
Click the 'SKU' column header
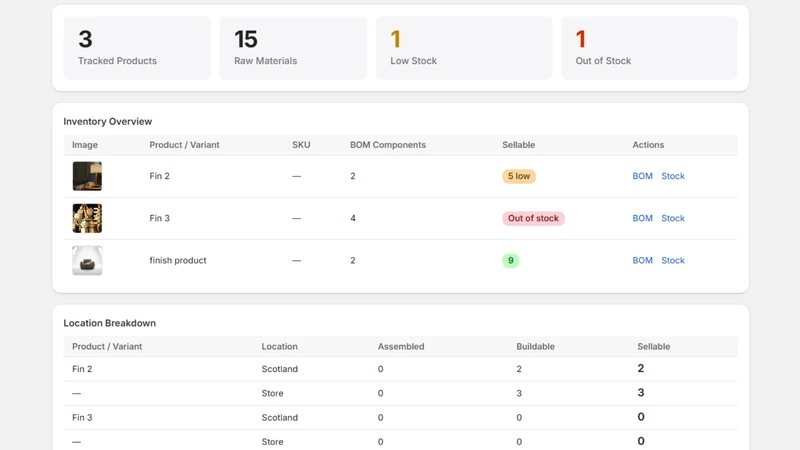[x=301, y=145]
